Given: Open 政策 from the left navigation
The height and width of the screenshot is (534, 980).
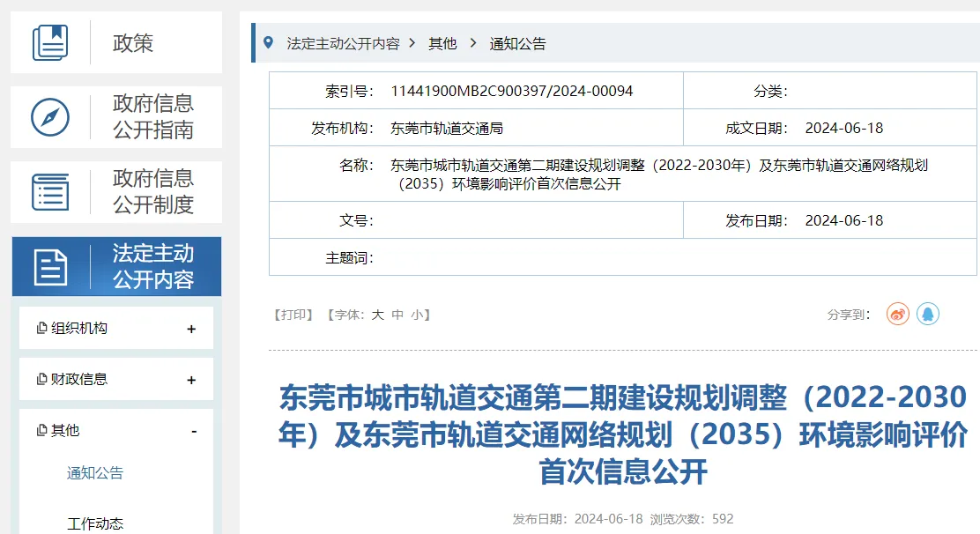Looking at the screenshot, I should [133, 41].
